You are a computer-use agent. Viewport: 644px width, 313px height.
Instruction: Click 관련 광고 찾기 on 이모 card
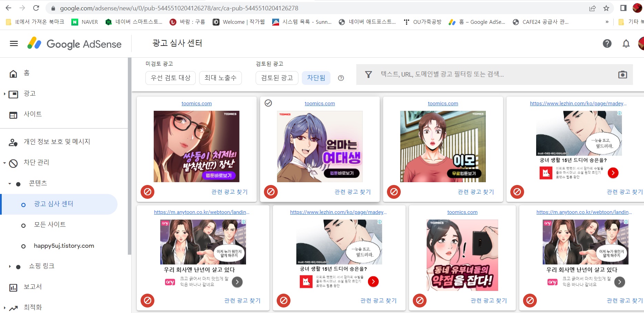(476, 192)
